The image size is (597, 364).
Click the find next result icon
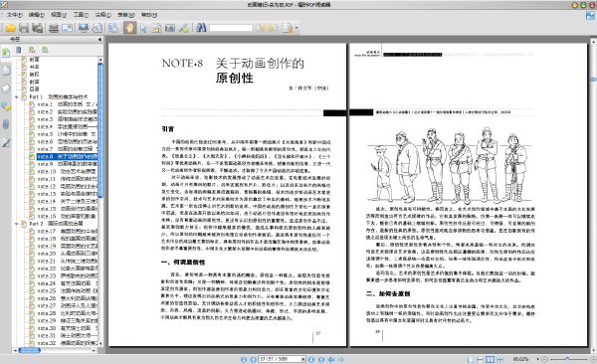[x=273, y=28]
